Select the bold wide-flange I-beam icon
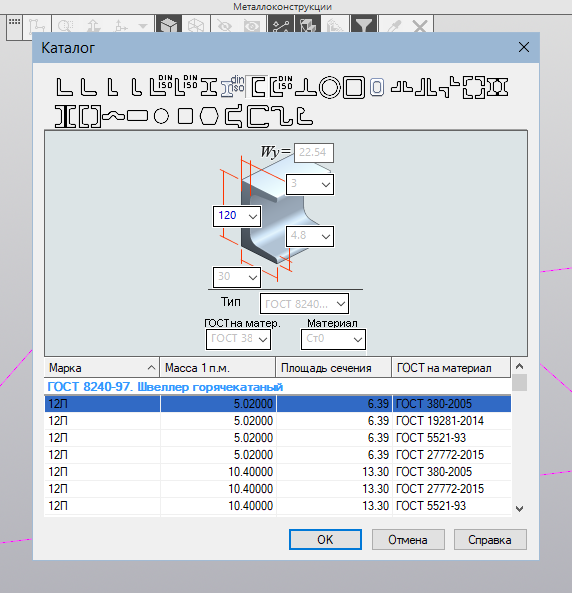Screen dimensions: 572x593 [x=65, y=116]
